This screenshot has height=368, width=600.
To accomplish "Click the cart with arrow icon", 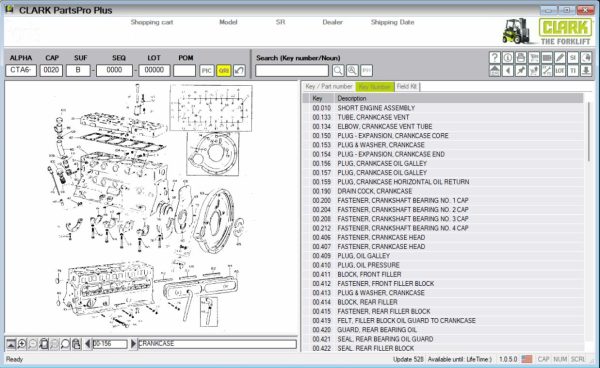I will [x=533, y=70].
